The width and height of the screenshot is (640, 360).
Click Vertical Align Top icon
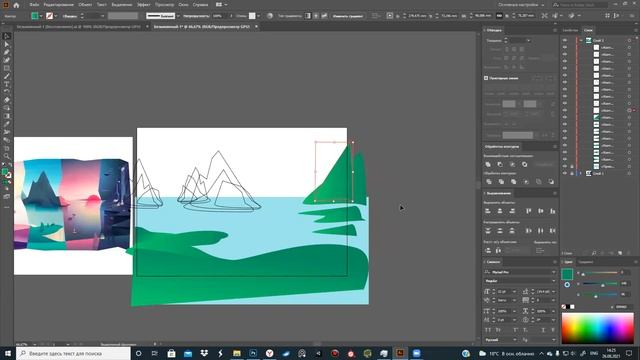coord(529,211)
